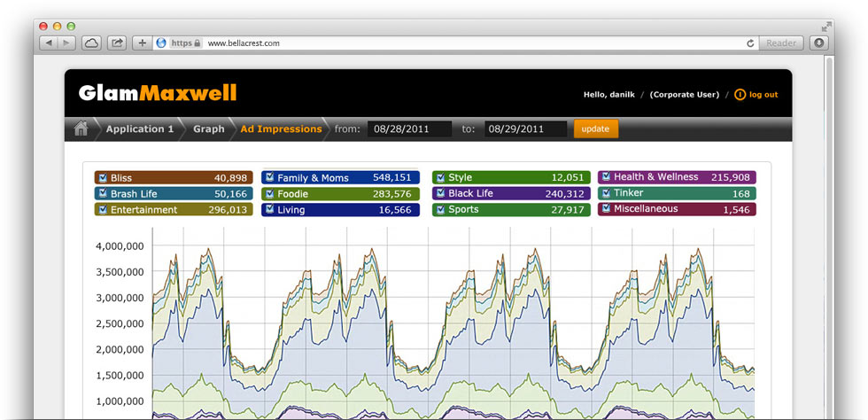Click the Reader button in address bar

[x=781, y=43]
